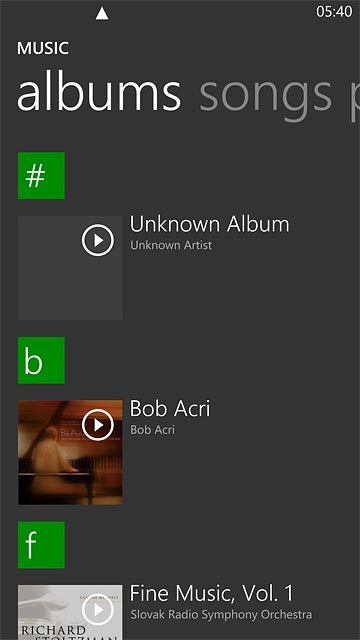Screen dimensions: 360x640
Task: Open the # jump list tile
Action: (x=41, y=176)
